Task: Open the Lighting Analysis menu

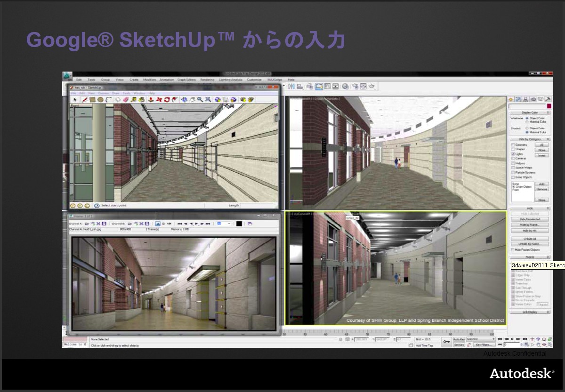Action: click(231, 80)
